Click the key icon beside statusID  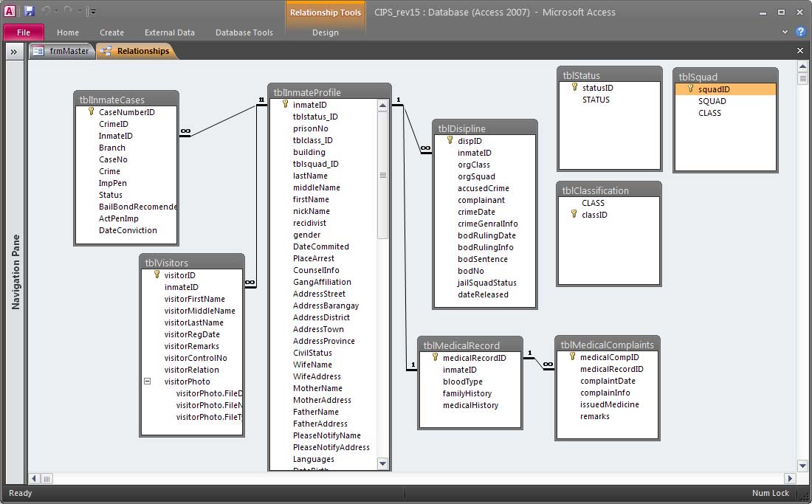574,88
